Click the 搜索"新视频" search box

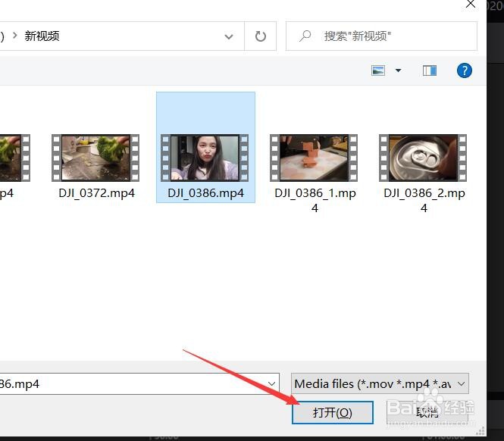pos(381,36)
